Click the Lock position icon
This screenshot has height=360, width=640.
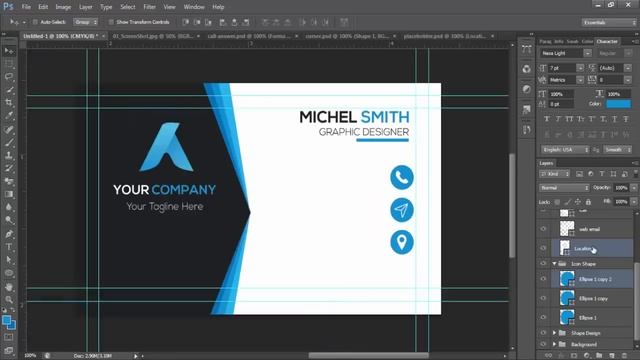click(x=578, y=202)
